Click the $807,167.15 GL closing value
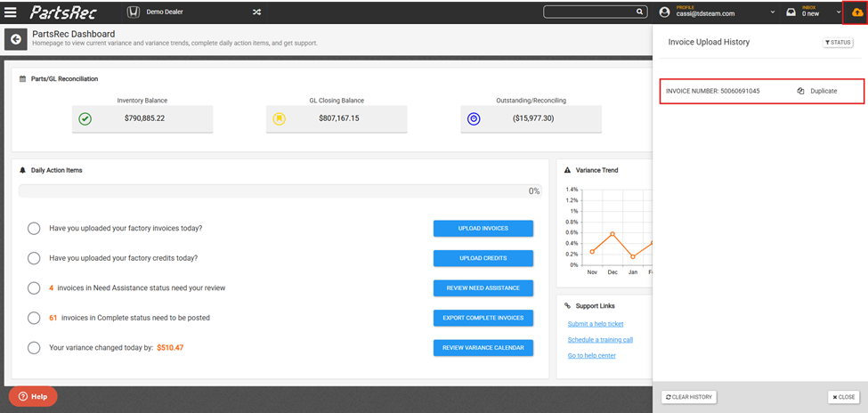Image resolution: width=868 pixels, height=413 pixels. [x=339, y=118]
